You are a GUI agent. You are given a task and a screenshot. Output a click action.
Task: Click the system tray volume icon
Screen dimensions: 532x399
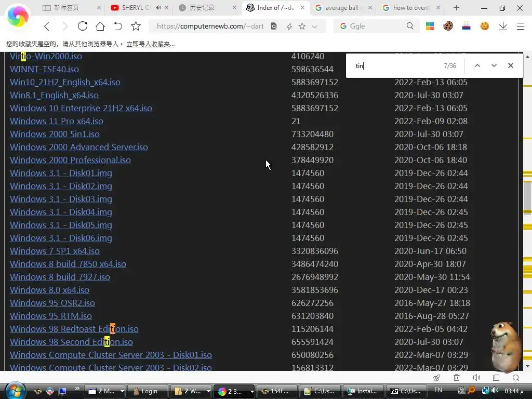tap(495, 391)
